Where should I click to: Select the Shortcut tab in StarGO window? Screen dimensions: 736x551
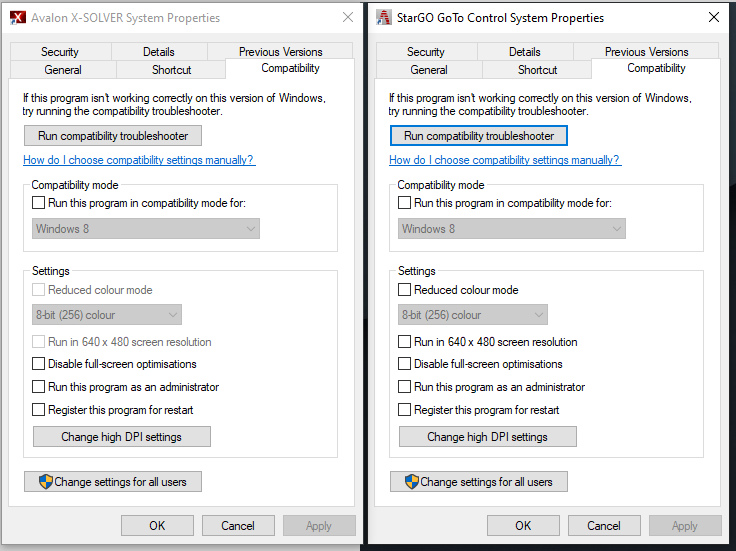(537, 70)
